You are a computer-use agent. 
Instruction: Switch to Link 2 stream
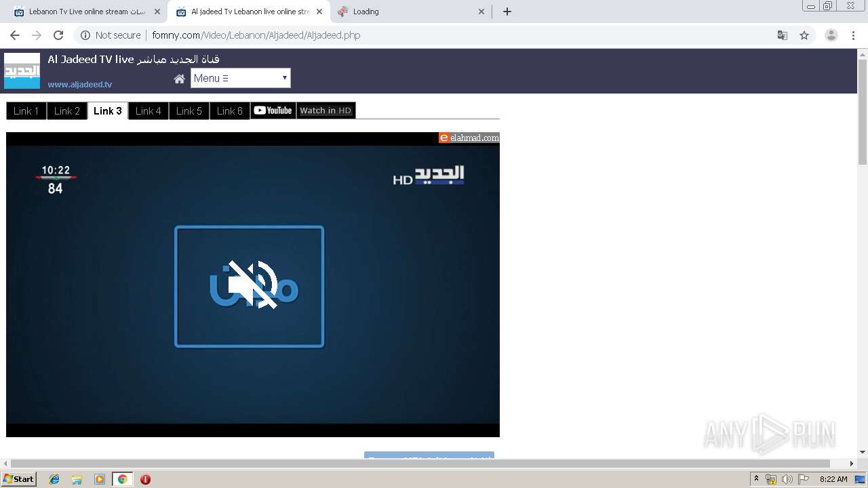[67, 110]
